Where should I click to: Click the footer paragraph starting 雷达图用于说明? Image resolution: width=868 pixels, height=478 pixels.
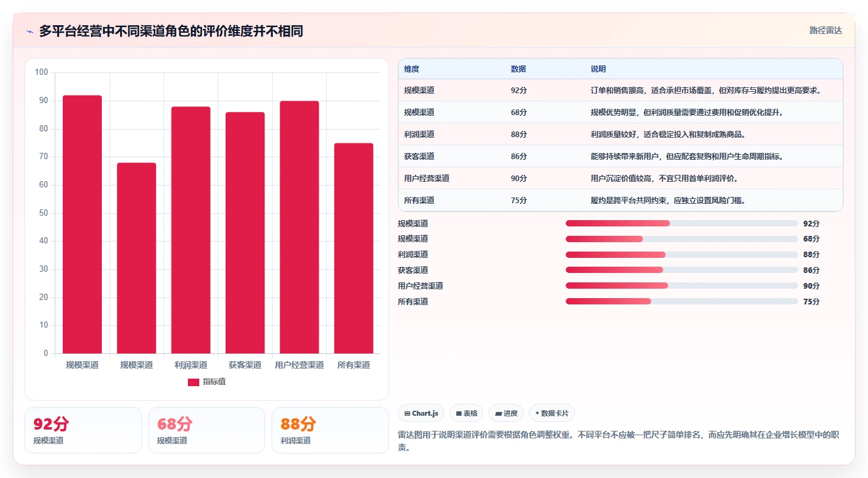[x=618, y=442]
